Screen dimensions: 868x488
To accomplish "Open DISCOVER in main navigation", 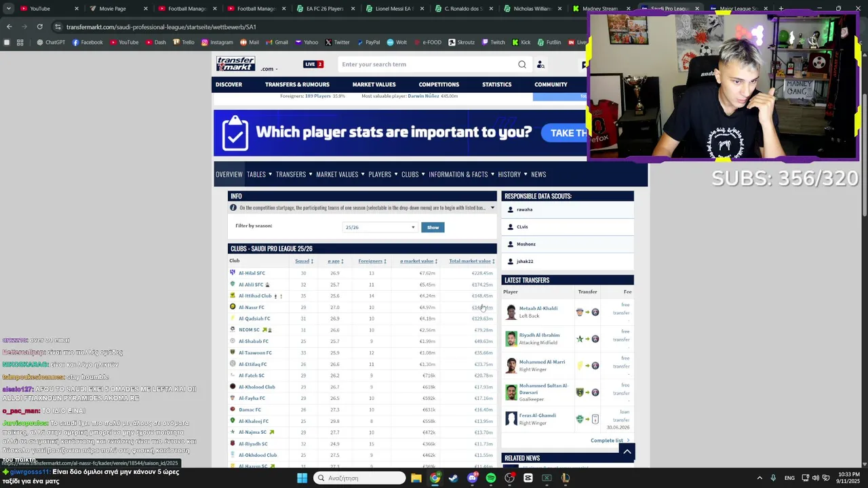I will (x=229, y=85).
